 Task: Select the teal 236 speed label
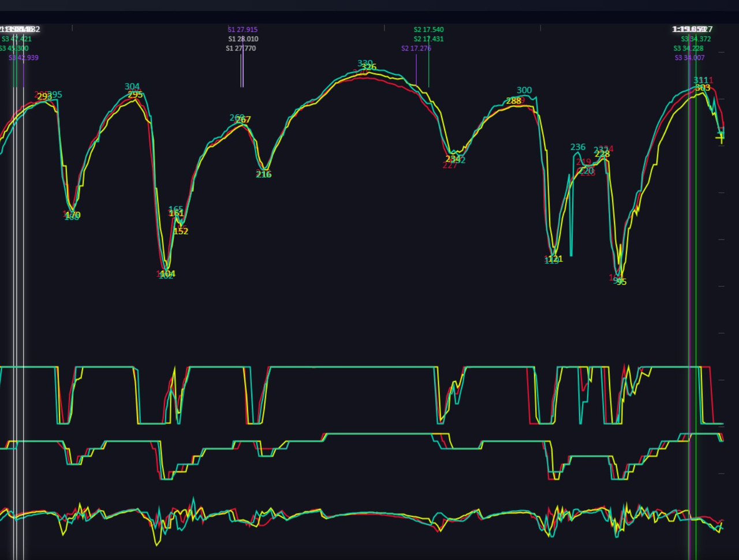point(578,147)
